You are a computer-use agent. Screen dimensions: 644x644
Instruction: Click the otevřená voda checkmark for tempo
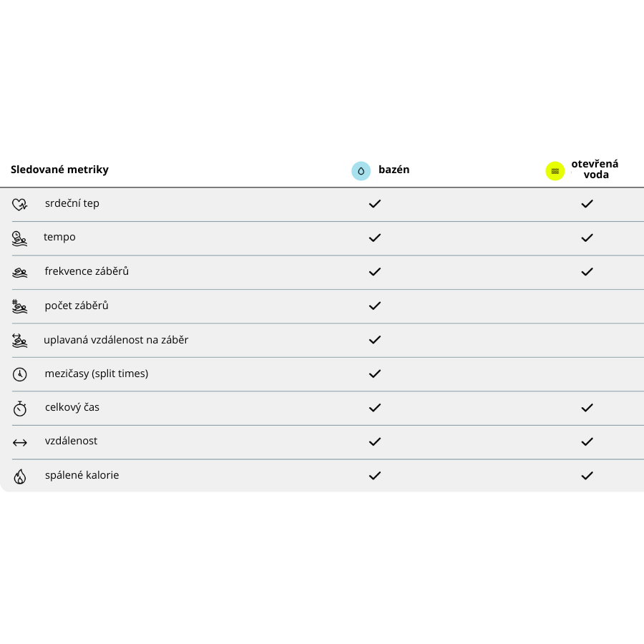pyautogui.click(x=587, y=238)
